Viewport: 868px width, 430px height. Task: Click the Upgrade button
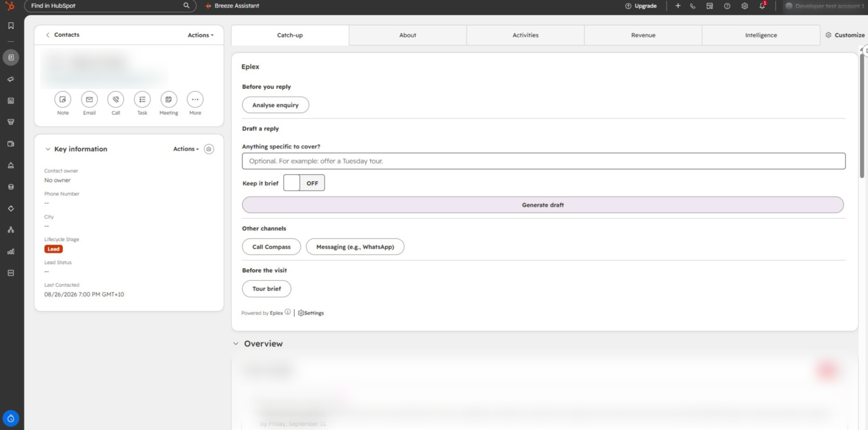coord(641,6)
